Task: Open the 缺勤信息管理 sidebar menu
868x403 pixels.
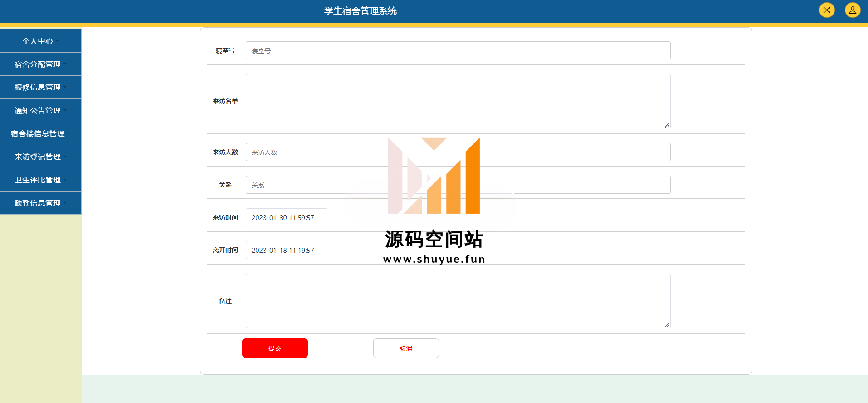Action: tap(40, 203)
